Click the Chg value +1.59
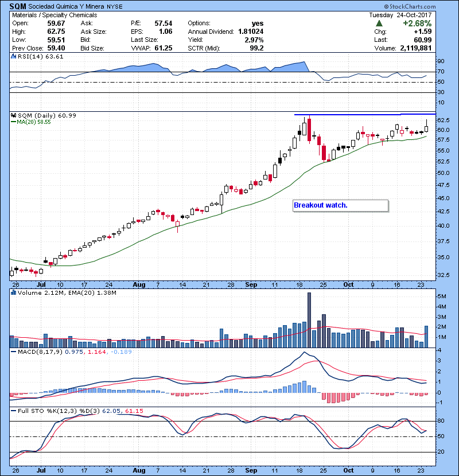The height and width of the screenshot is (476, 459). 422,32
